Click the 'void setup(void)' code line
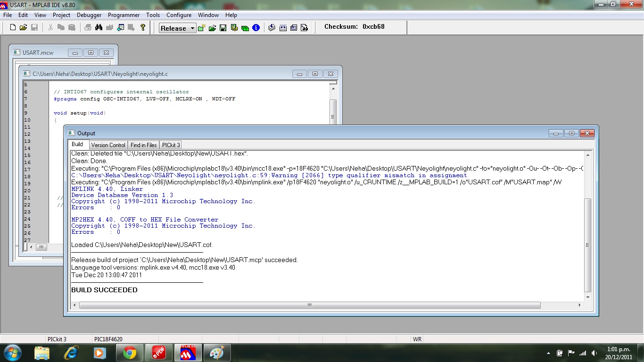This screenshot has height=362, width=644. coord(80,113)
